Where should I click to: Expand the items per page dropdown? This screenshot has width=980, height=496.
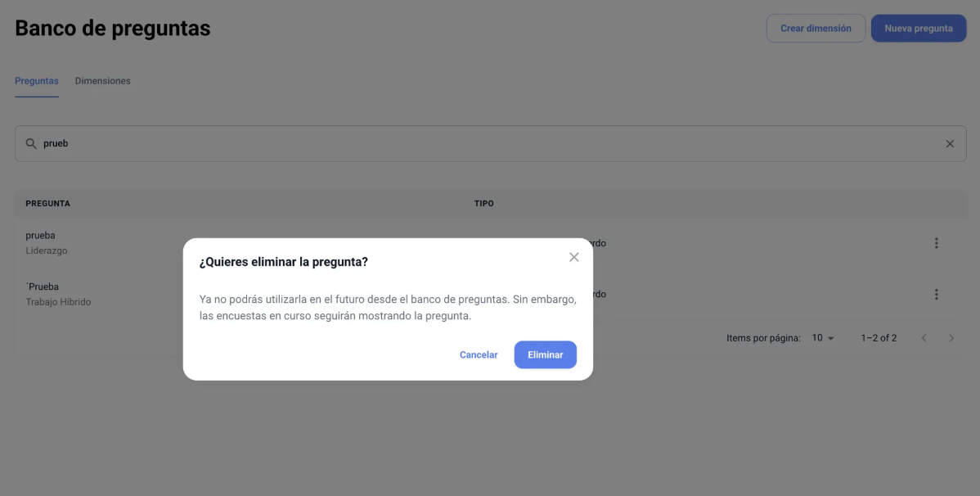[823, 338]
